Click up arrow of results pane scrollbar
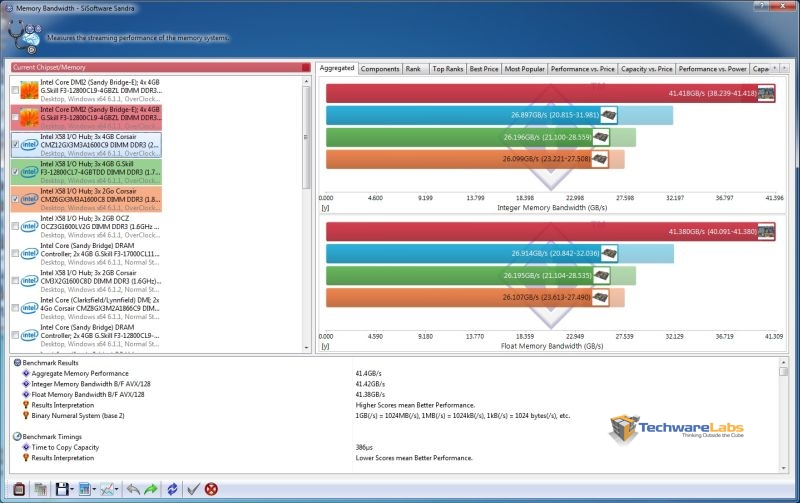 coord(784,362)
